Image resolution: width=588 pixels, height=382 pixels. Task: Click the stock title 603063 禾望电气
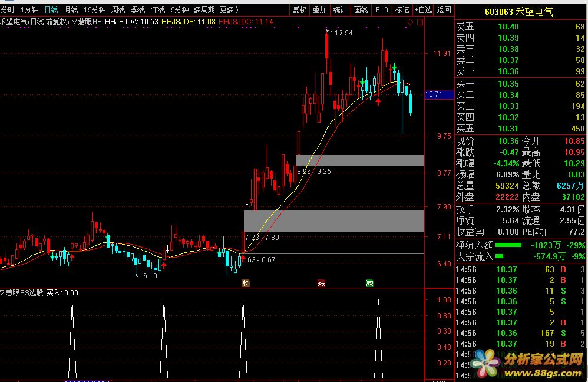tap(519, 12)
